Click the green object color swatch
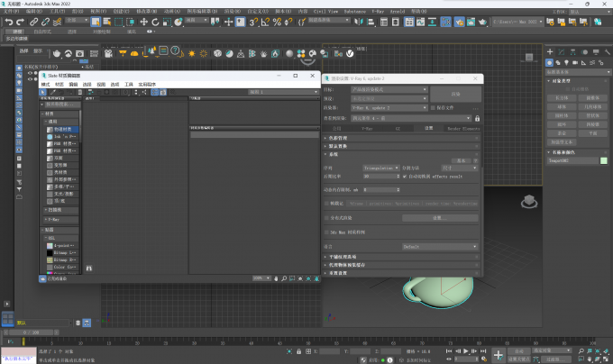Image resolution: width=613 pixels, height=364 pixels. (x=604, y=160)
